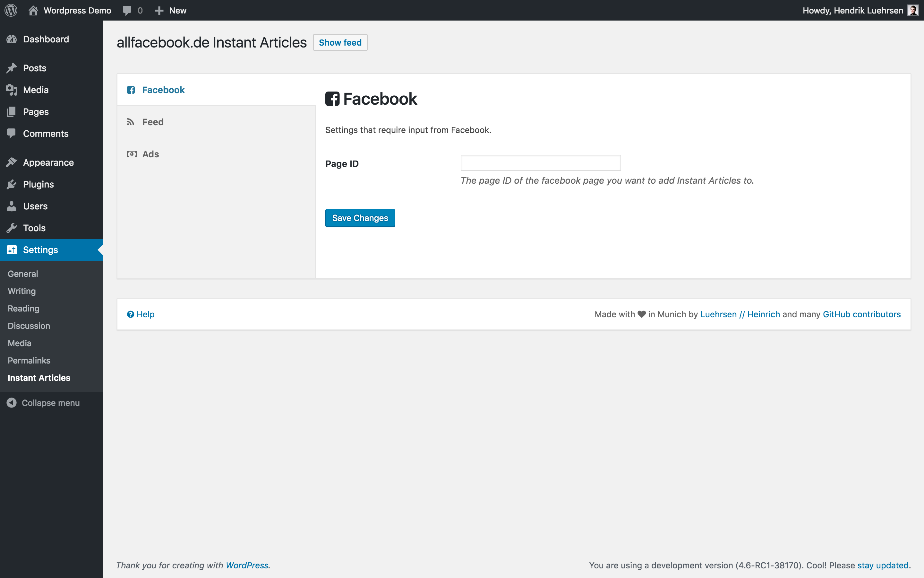
Task: Select Instant Articles submenu item
Action: [39, 378]
